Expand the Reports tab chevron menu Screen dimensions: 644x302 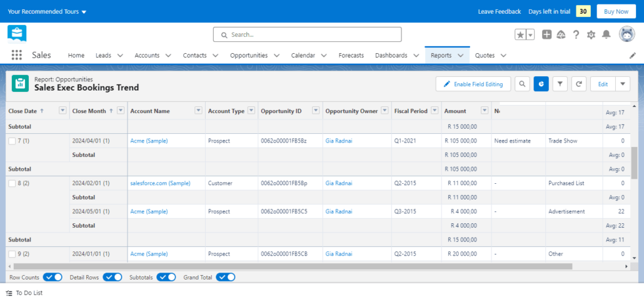pyautogui.click(x=461, y=55)
